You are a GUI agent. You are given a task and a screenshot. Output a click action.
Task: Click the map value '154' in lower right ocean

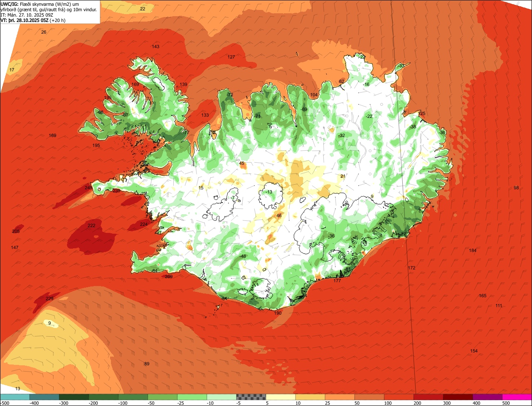474,351
